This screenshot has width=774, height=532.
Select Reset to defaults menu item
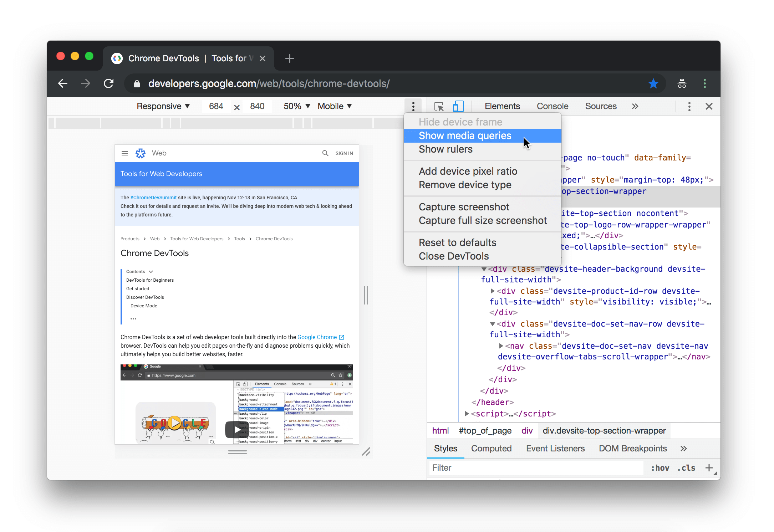(x=482, y=243)
